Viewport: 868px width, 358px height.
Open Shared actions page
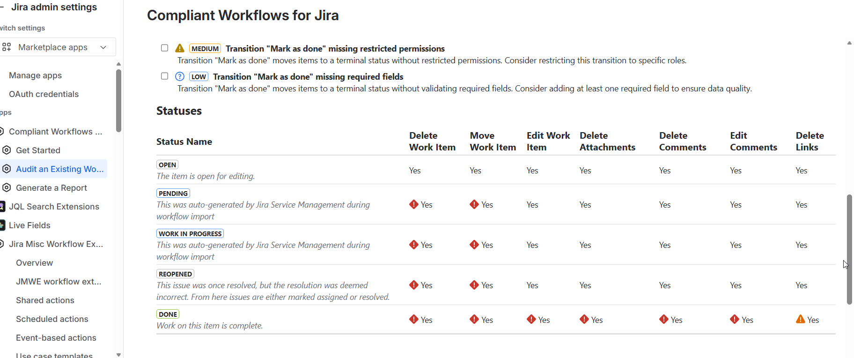pos(45,300)
